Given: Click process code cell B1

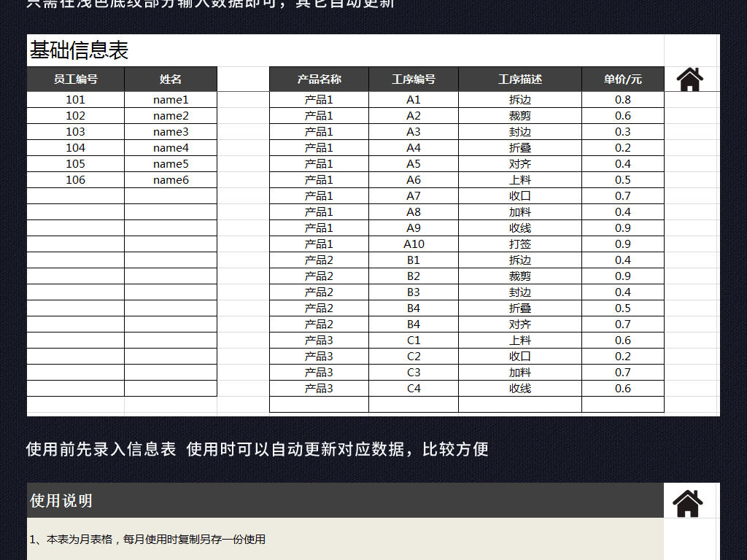Looking at the screenshot, I should (x=414, y=260).
